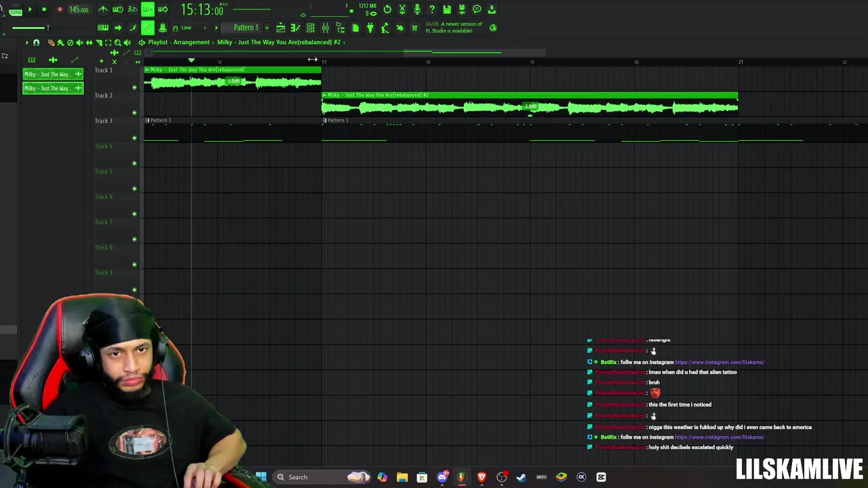Open the plugin picker plug icon
Viewport: 868px width, 488px height.
coord(370,28)
